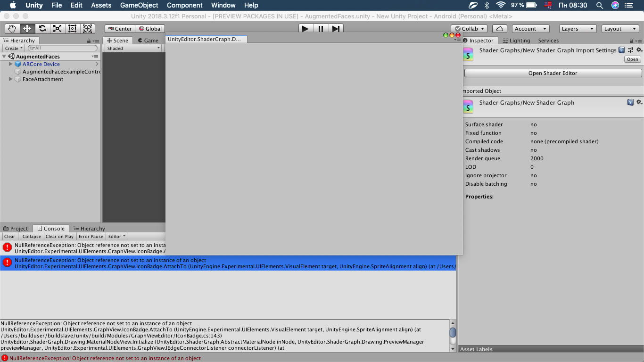Click the Hierarchy search field
The width and height of the screenshot is (644, 362).
click(63, 48)
